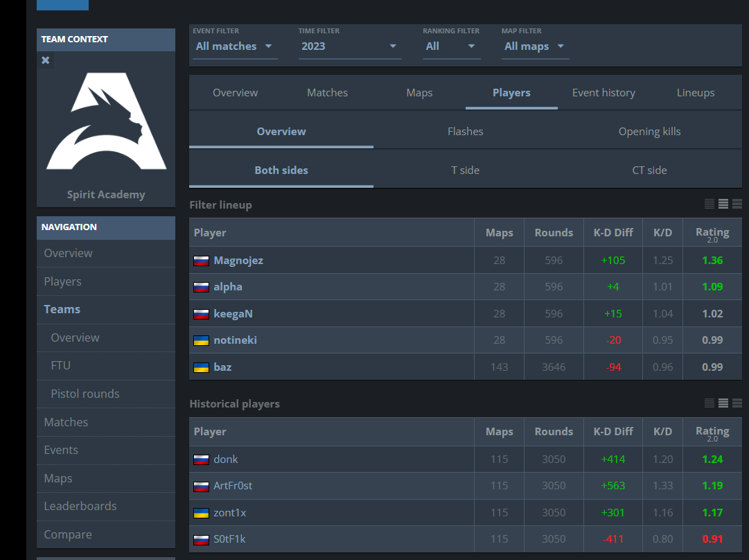Open the Event filter dropdown showing All matches
The height and width of the screenshot is (560, 749).
235,47
